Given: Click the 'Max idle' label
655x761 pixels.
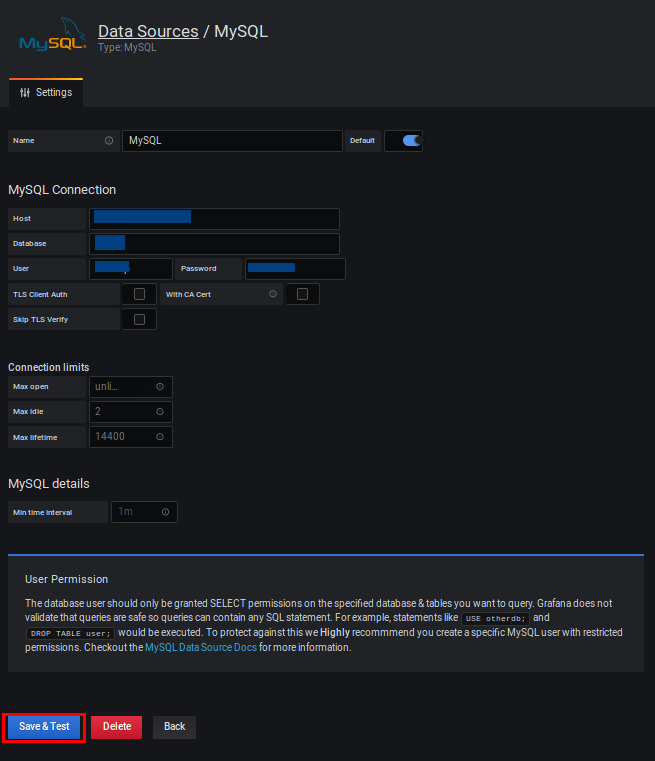Looking at the screenshot, I should point(28,412).
